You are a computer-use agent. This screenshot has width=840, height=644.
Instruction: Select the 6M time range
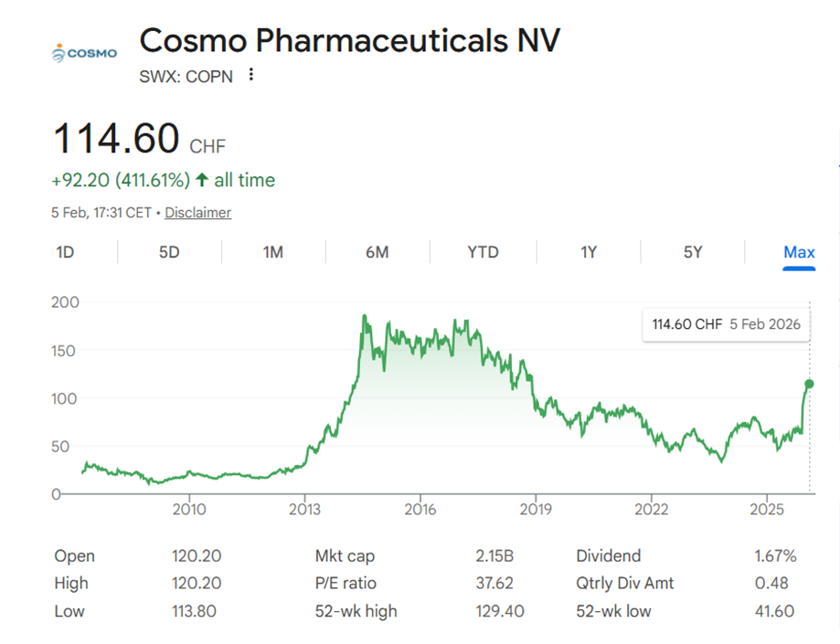pyautogui.click(x=377, y=252)
